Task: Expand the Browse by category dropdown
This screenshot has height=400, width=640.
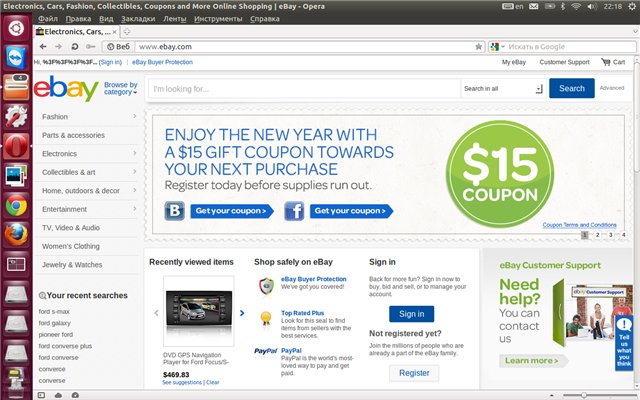Action: tap(120, 88)
